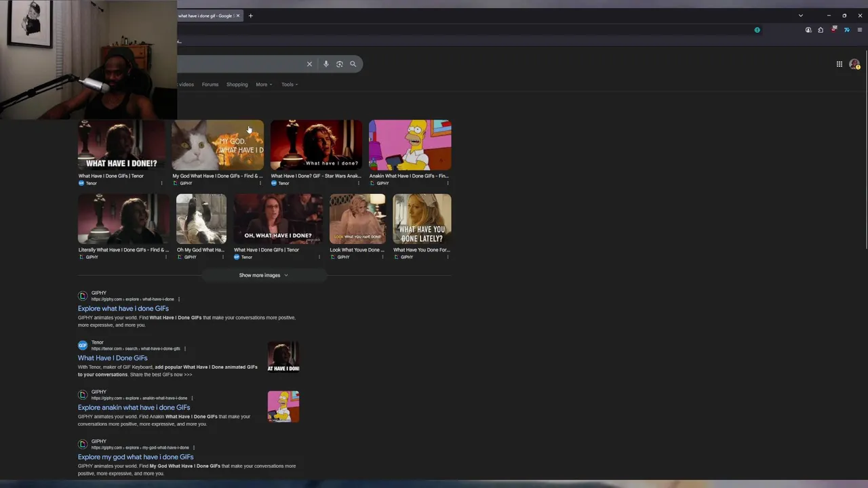Open the browser hamburger menu
The width and height of the screenshot is (868, 488).
click(x=860, y=30)
